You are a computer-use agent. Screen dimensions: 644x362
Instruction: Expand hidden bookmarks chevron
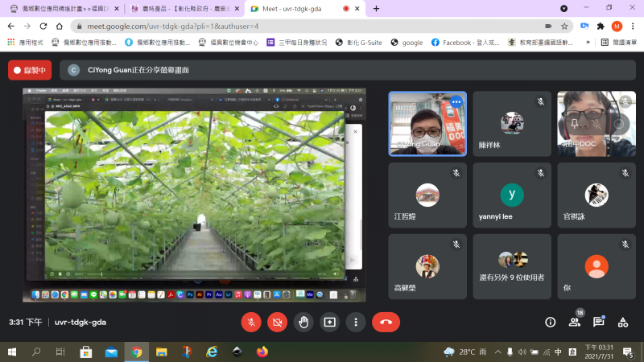588,43
